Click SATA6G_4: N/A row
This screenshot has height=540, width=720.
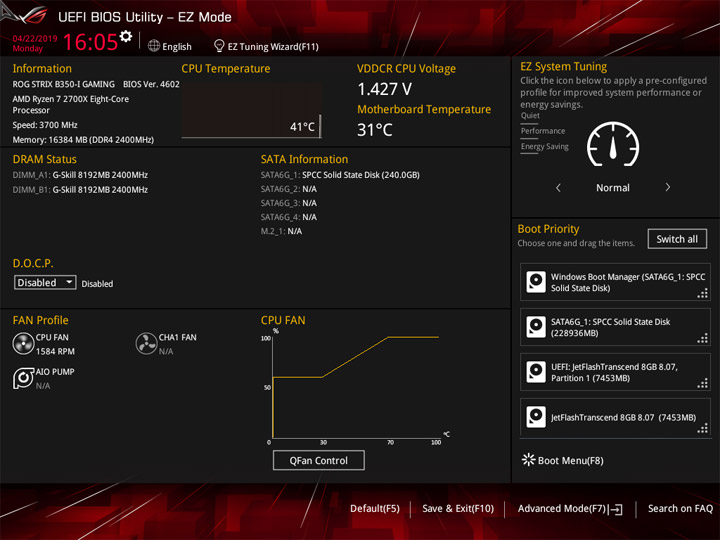click(289, 217)
